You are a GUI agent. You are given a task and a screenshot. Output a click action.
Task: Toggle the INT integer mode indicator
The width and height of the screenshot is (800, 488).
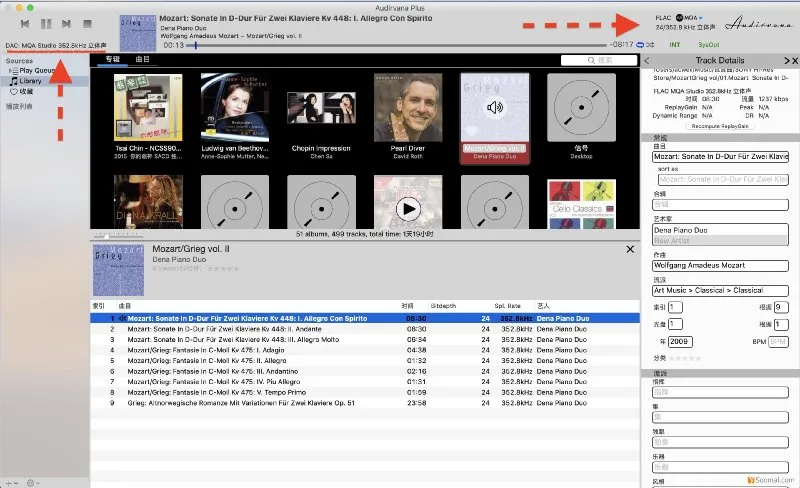point(674,45)
